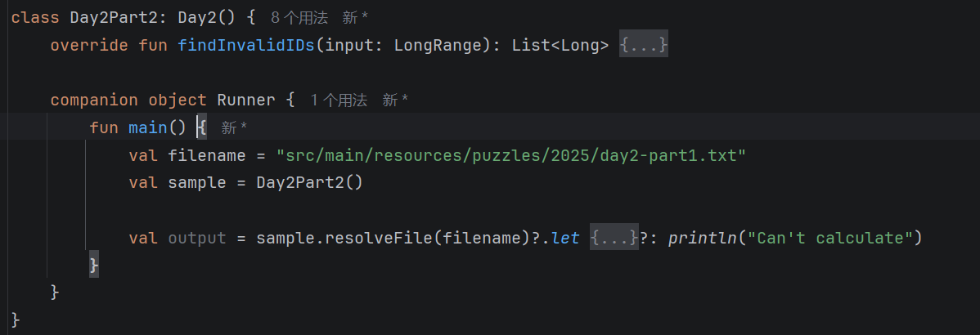Click the highlighted closing brace of main

93,265
